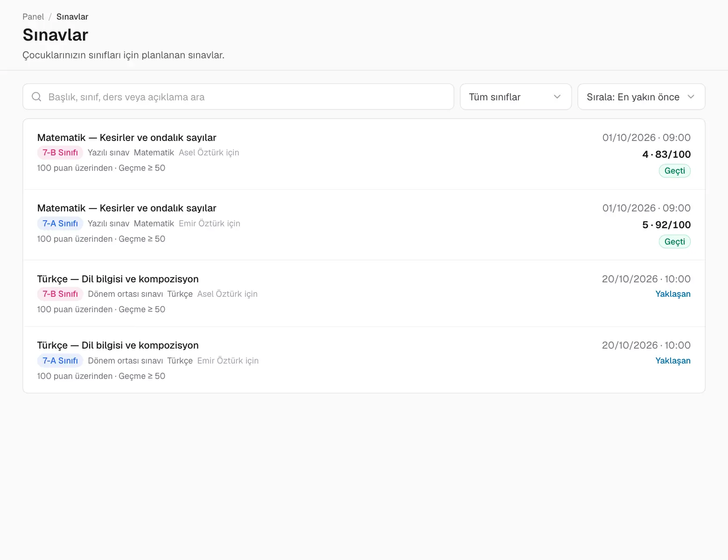The height and width of the screenshot is (560, 728).
Task: Click the 7-B Sınıfı badge on Matematik exam
Action: [x=60, y=153]
